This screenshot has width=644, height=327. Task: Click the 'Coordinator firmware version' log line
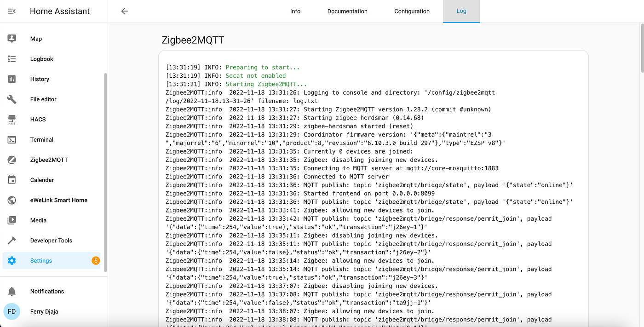pyautogui.click(x=335, y=139)
